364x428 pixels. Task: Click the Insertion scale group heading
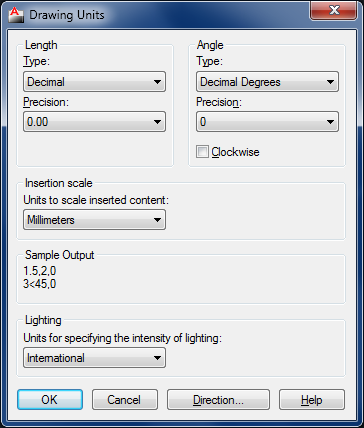click(x=59, y=183)
